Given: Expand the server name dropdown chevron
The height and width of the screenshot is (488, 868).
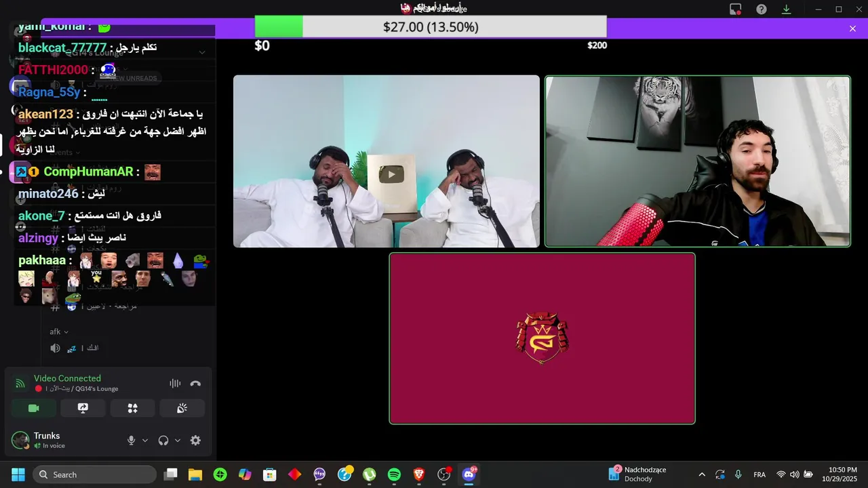Looking at the screenshot, I should (x=202, y=52).
